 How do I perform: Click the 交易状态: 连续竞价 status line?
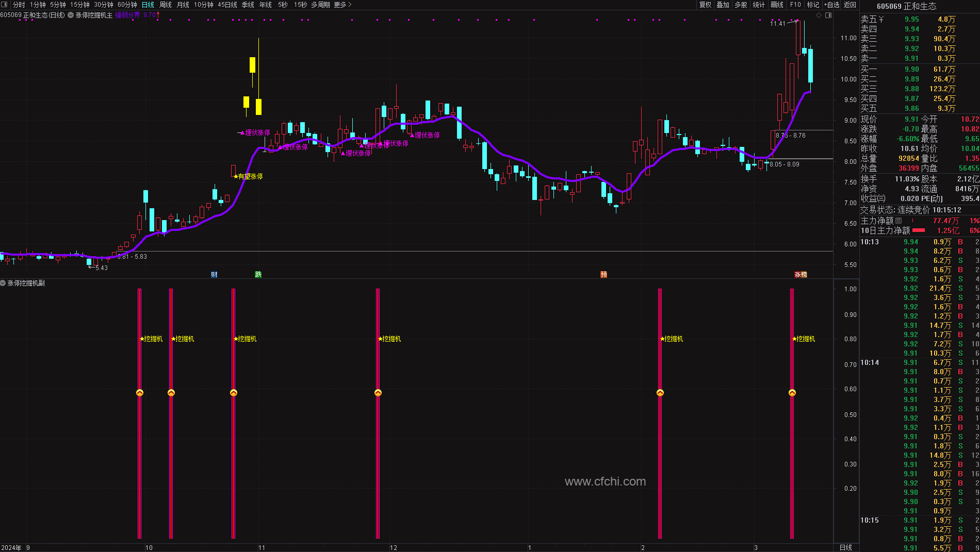click(x=911, y=210)
